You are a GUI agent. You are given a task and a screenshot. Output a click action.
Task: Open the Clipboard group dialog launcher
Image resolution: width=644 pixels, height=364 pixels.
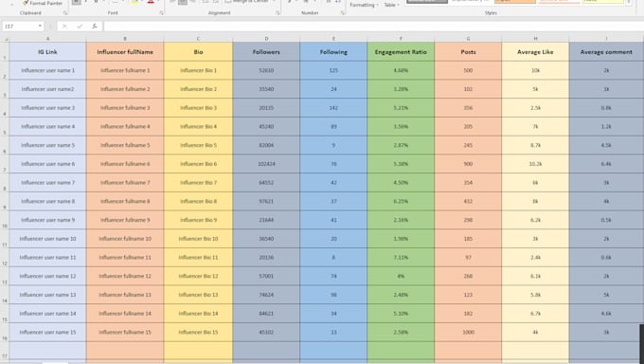point(65,13)
